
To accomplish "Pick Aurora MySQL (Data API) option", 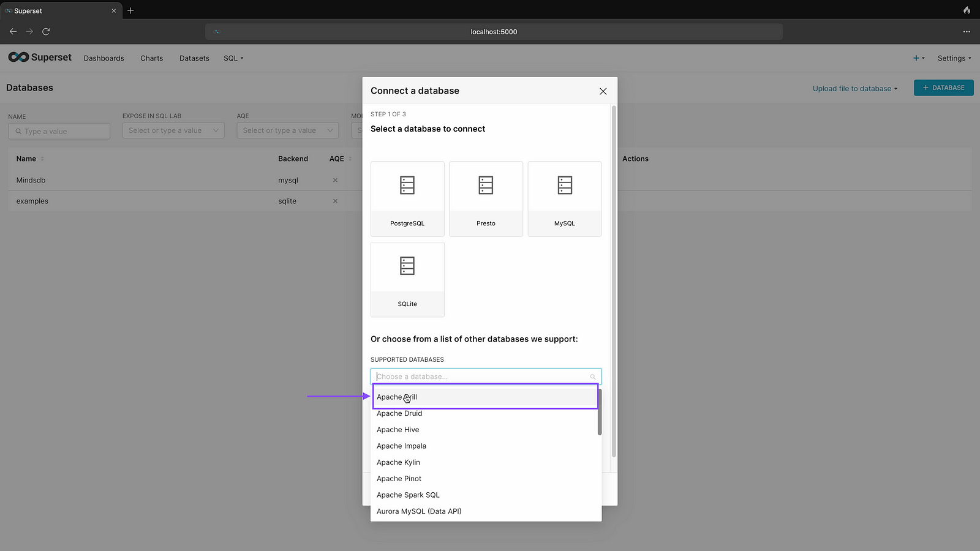I will [x=419, y=511].
